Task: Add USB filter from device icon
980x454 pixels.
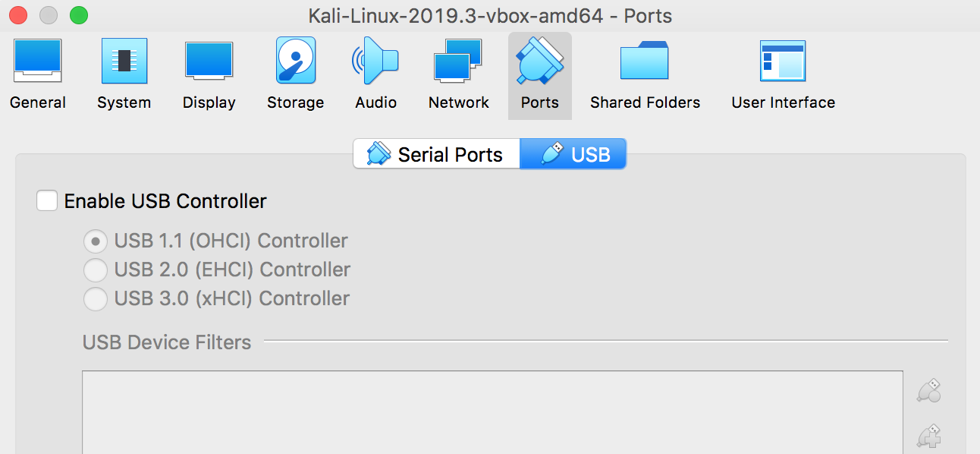Action: (929, 436)
